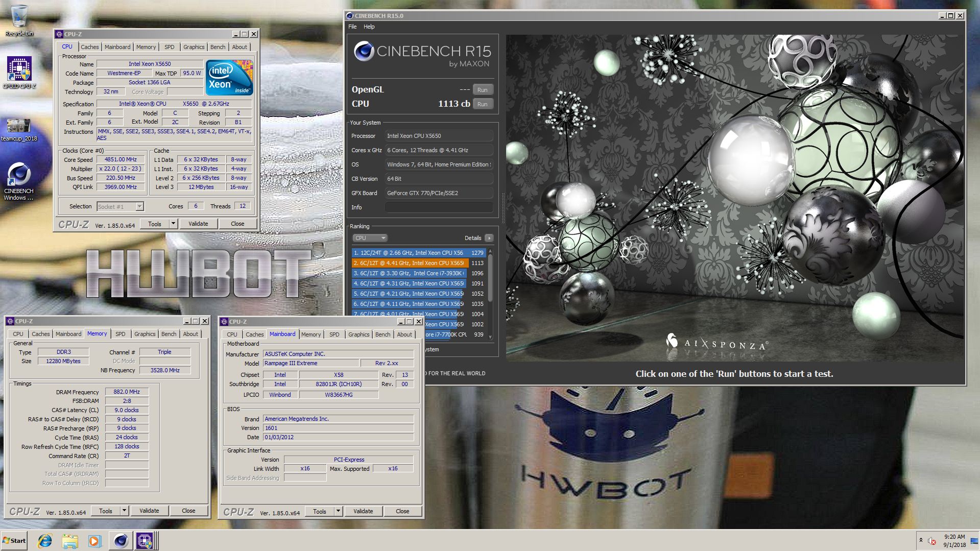Screen dimensions: 980x551
Task: Click the Intel Xeon inside logo
Action: tap(229, 78)
